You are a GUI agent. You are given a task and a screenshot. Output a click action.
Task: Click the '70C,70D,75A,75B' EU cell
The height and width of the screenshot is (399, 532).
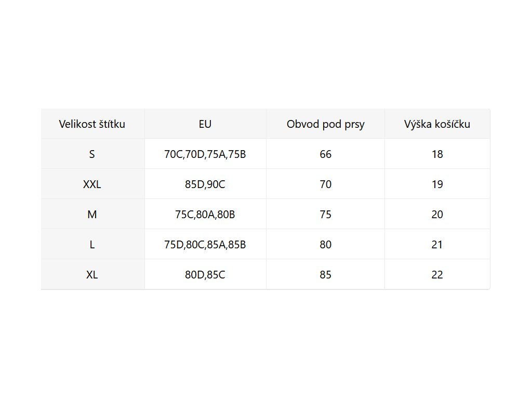pos(205,154)
